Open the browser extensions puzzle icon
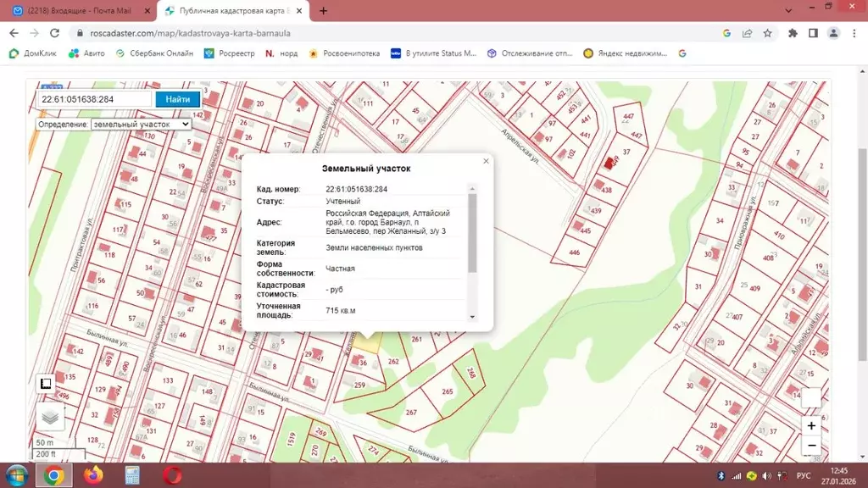868x488 pixels. tap(793, 33)
